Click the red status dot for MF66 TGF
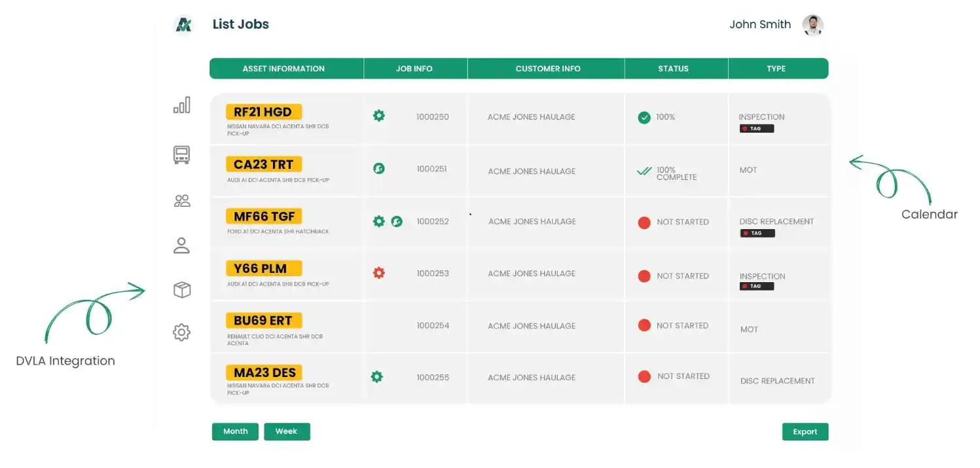Screen dimensions: 980x468 [x=644, y=223]
